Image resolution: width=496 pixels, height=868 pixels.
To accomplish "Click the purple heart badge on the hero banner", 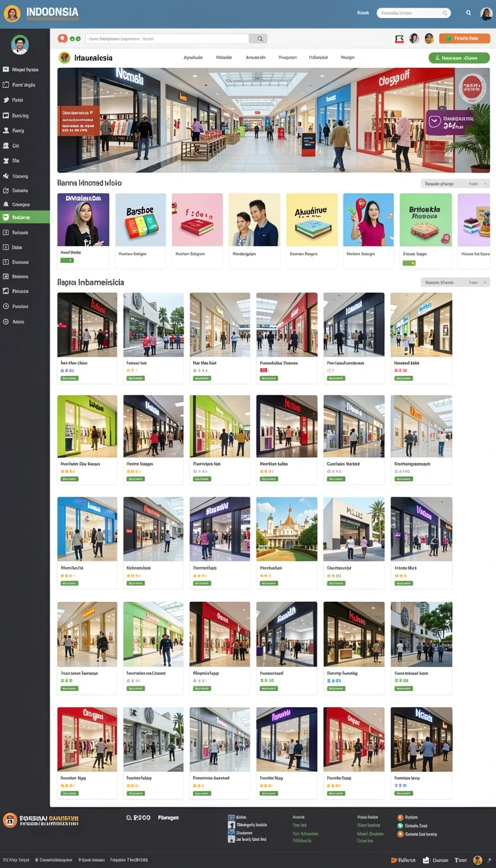I will [434, 122].
